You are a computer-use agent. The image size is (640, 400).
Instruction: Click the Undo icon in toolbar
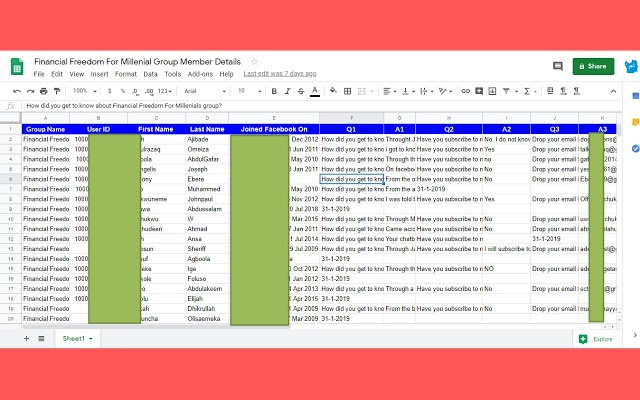(x=17, y=91)
